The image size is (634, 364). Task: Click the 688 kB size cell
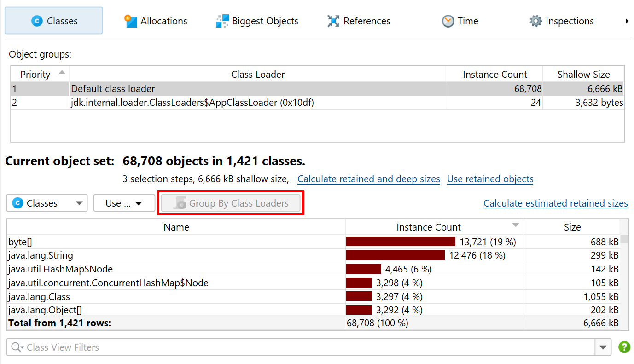pyautogui.click(x=572, y=242)
